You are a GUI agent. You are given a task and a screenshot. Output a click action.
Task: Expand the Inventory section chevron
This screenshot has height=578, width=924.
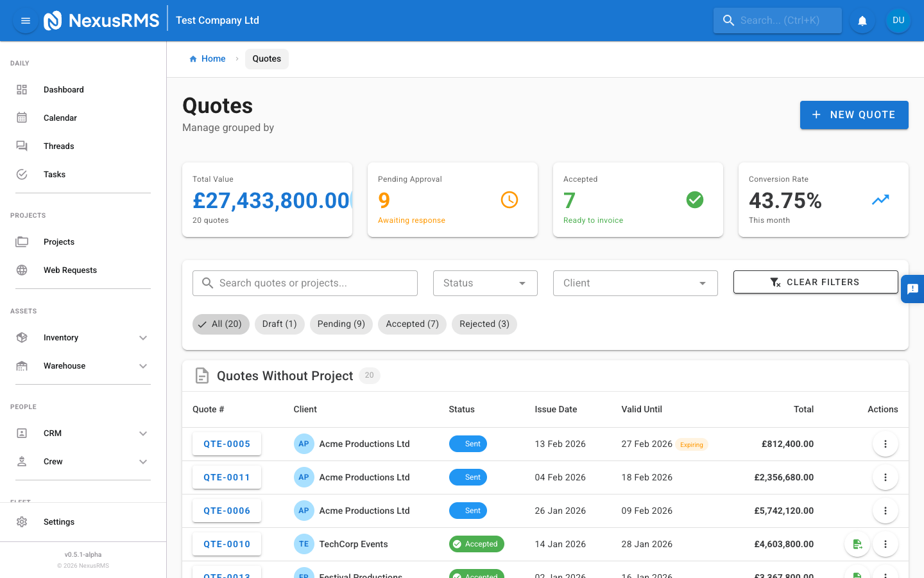pyautogui.click(x=142, y=337)
